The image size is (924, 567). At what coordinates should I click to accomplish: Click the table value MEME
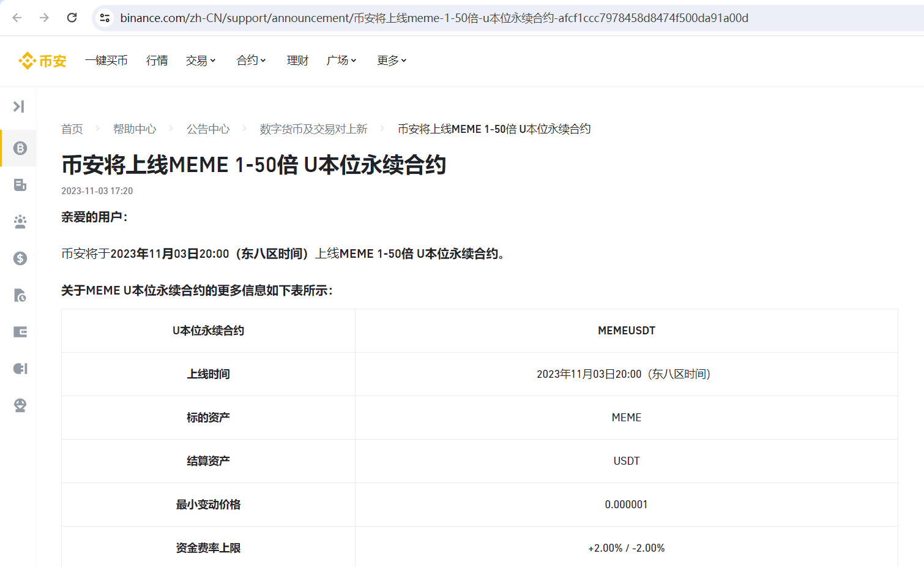(x=626, y=418)
